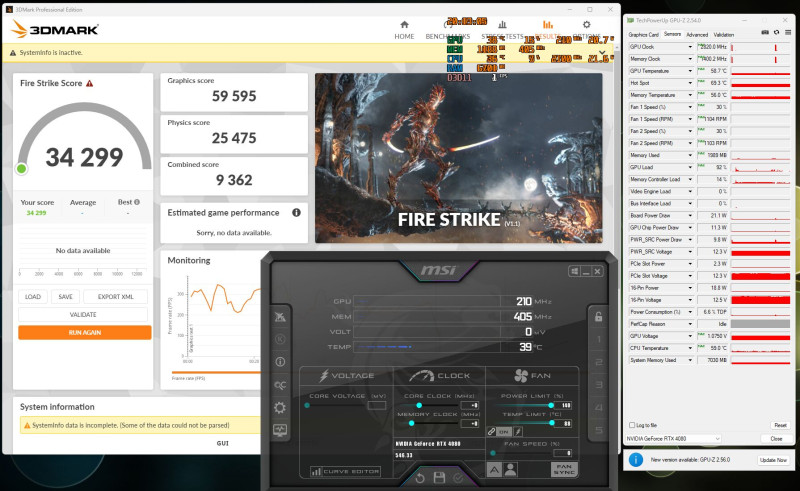Click the EXPORT XML button
This screenshot has height=491, width=800.
[115, 297]
